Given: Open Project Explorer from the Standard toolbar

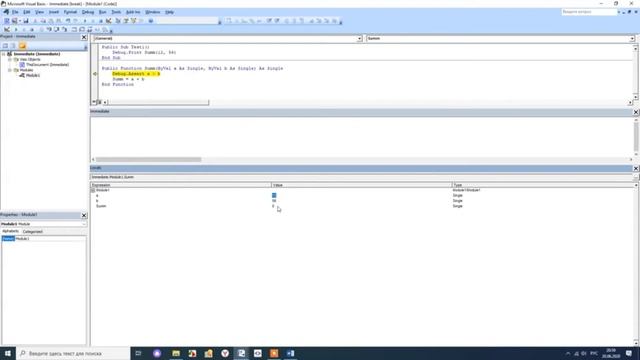Looking at the screenshot, I should click(x=118, y=21).
